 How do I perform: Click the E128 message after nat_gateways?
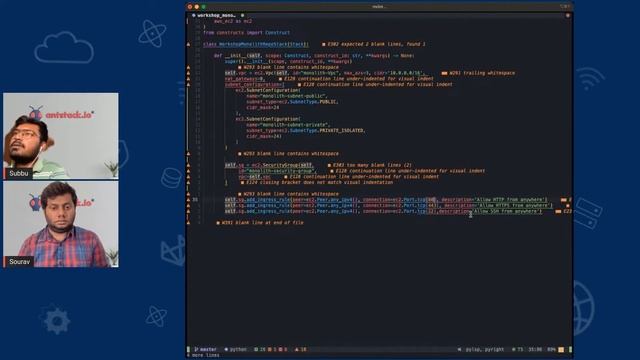click(356, 79)
